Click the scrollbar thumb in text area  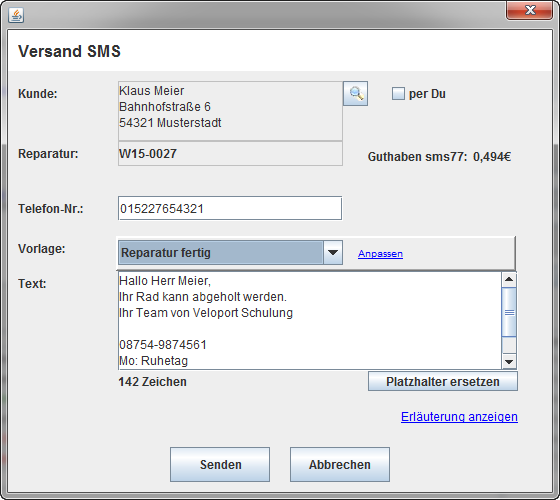click(x=509, y=312)
